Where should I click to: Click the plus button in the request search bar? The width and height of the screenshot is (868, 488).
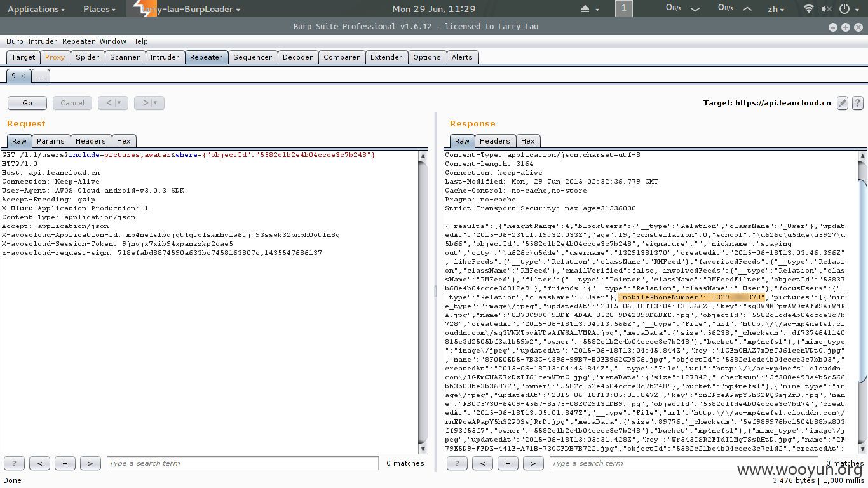click(65, 463)
